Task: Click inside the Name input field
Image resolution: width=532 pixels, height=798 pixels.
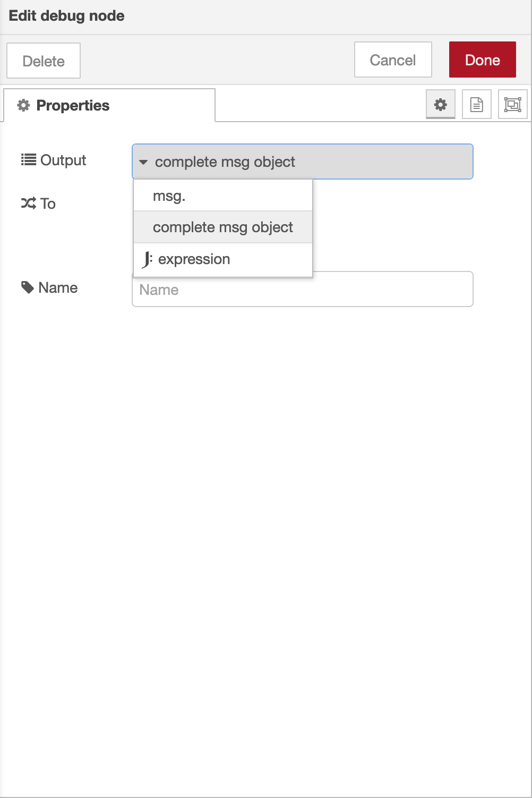Action: tap(302, 289)
